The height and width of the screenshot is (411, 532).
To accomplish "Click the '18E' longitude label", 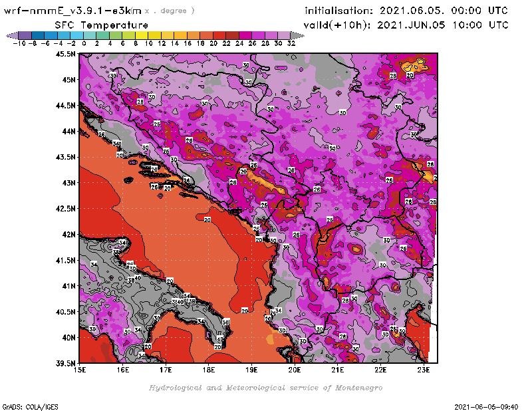I will pos(209,370).
